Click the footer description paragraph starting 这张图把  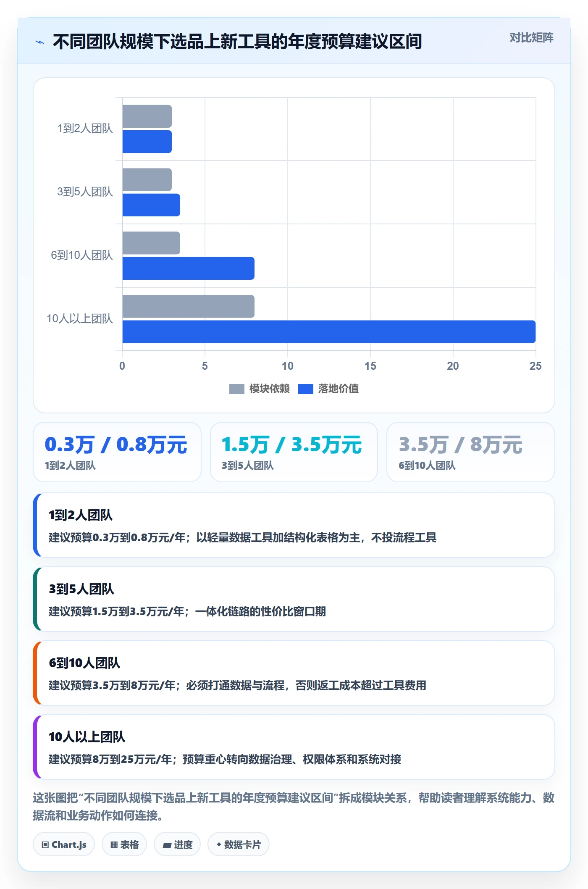tap(294, 807)
